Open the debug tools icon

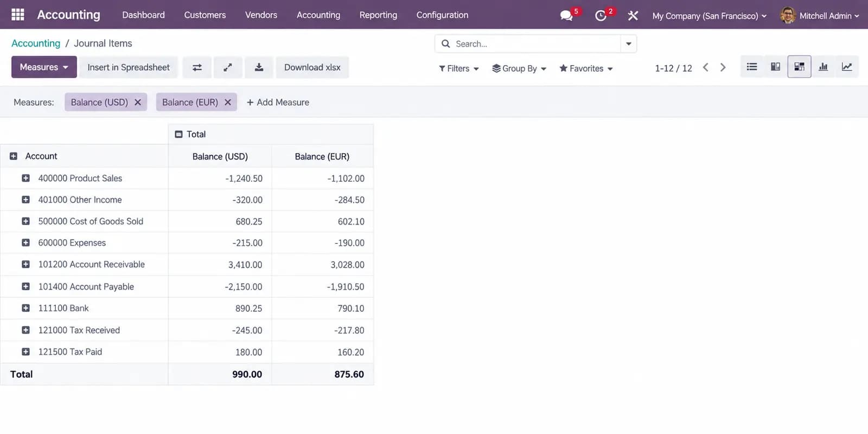(633, 15)
